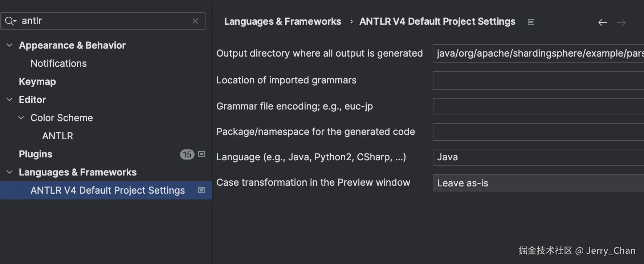Click the search magnifier icon

10,21
